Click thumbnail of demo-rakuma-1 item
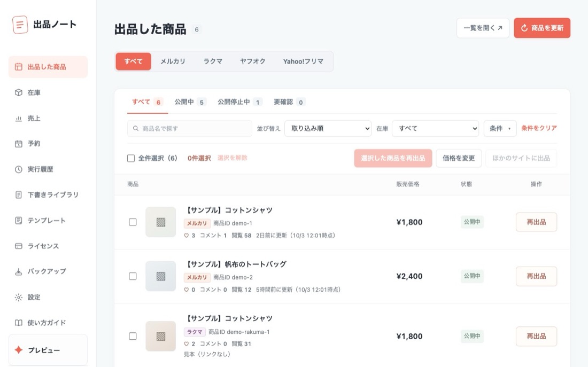 coord(161,336)
